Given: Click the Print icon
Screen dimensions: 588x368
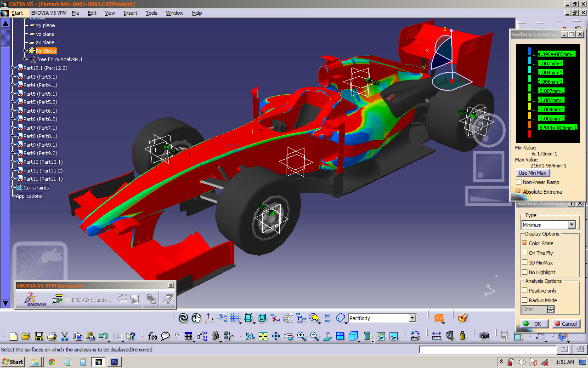Looking at the screenshot, I should point(52,336).
